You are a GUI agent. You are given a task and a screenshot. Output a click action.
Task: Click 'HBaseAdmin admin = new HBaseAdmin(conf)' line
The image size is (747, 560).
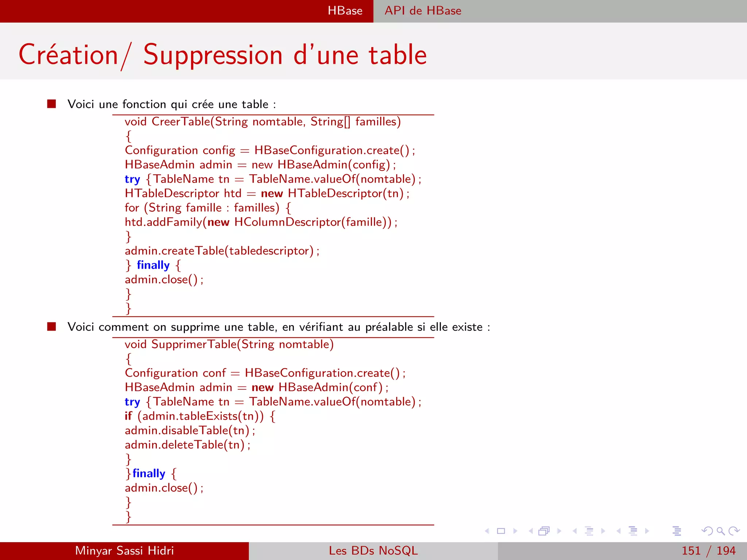[256, 387]
